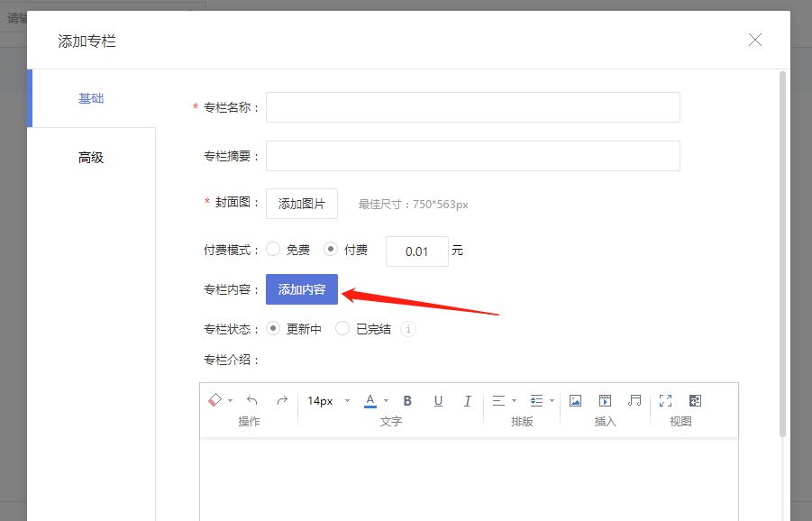Expand the indent options arrow

[x=552, y=400]
